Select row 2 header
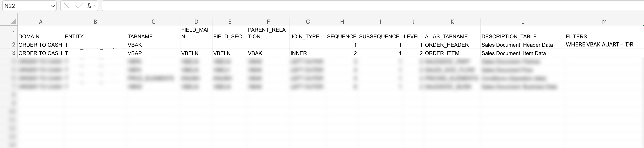The height and width of the screenshot is (148, 644). click(x=14, y=45)
